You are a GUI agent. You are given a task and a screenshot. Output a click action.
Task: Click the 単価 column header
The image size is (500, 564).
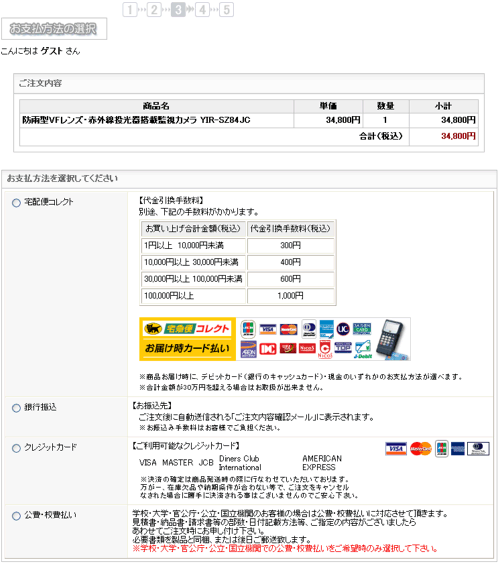[328, 106]
